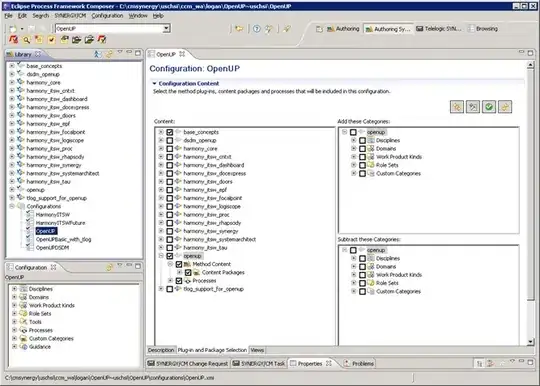Viewport: 540px width, 386px height.
Task: Click the yellow checkbox toolbar icon
Action: point(51,40)
